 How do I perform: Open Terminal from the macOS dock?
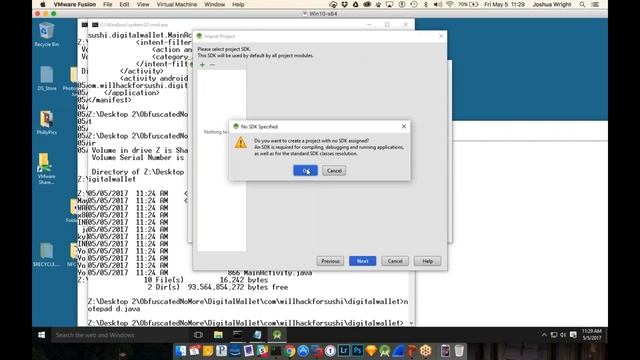click(276, 351)
